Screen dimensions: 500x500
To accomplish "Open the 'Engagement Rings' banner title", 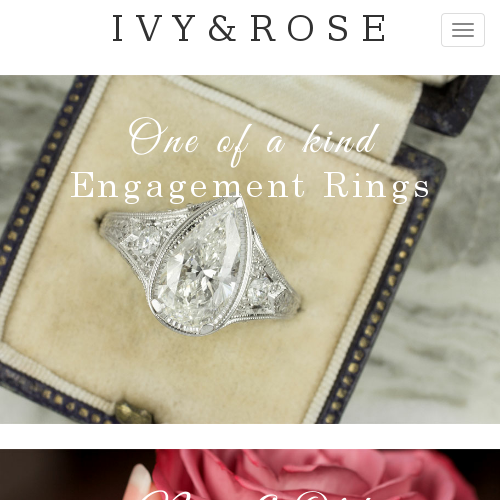I will pyautogui.click(x=250, y=187).
